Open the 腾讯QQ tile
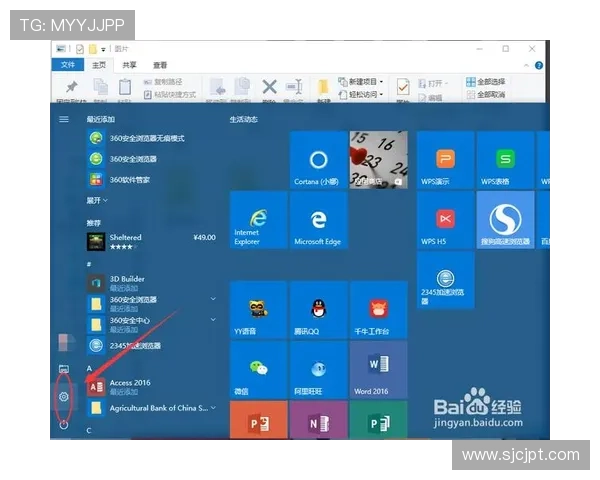Viewport: 600px width, 480px height. pos(318,310)
